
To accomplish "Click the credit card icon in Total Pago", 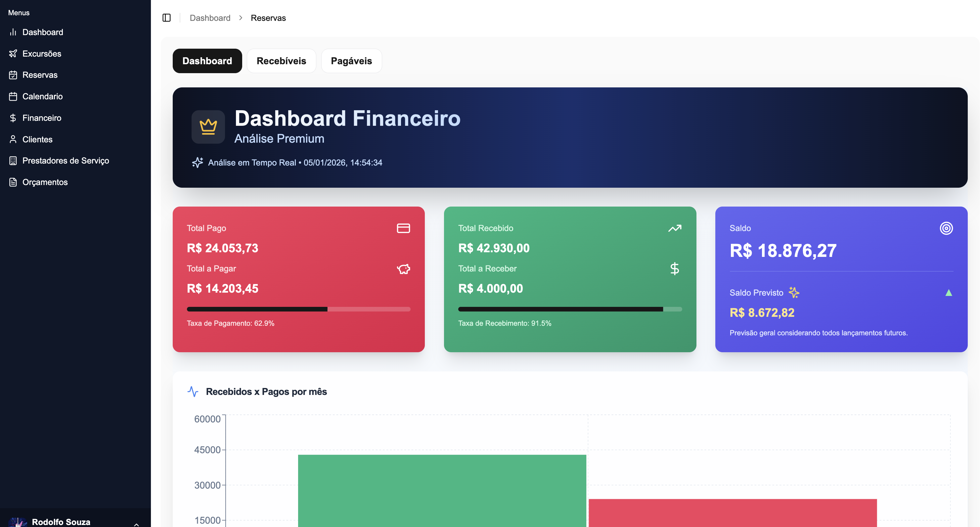I will [x=403, y=228].
